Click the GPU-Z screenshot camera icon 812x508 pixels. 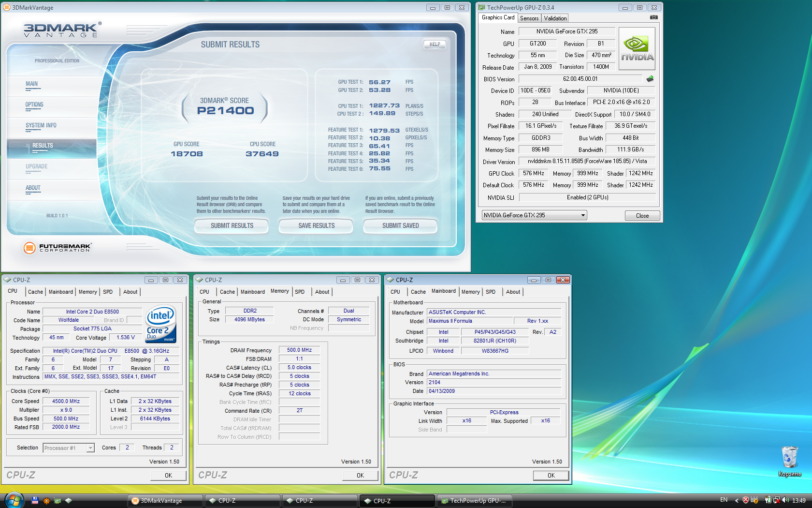pyautogui.click(x=653, y=17)
